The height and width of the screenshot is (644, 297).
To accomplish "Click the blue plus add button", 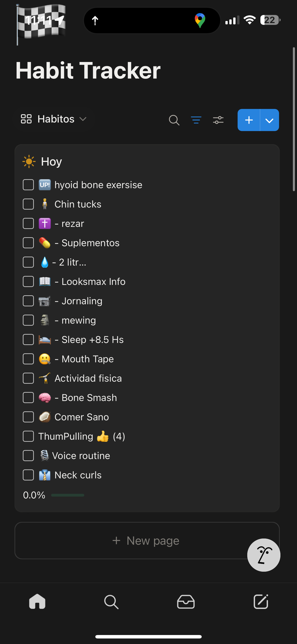I will click(249, 120).
